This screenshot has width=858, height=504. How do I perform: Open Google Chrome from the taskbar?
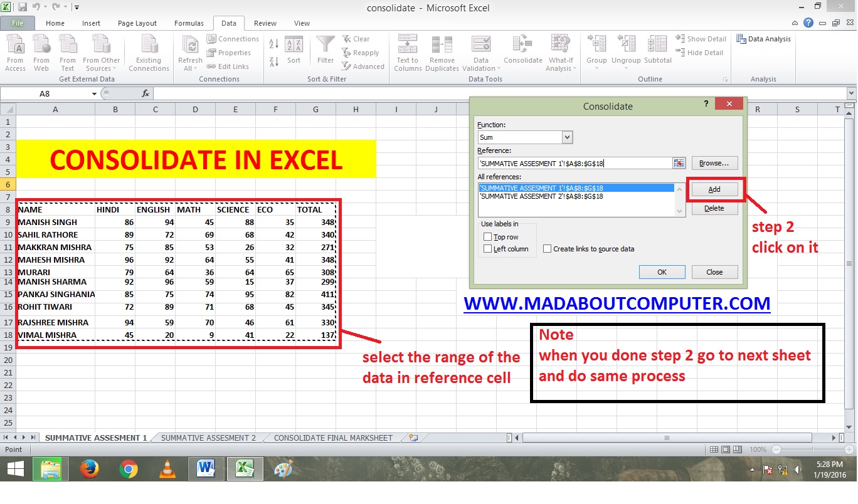click(129, 469)
